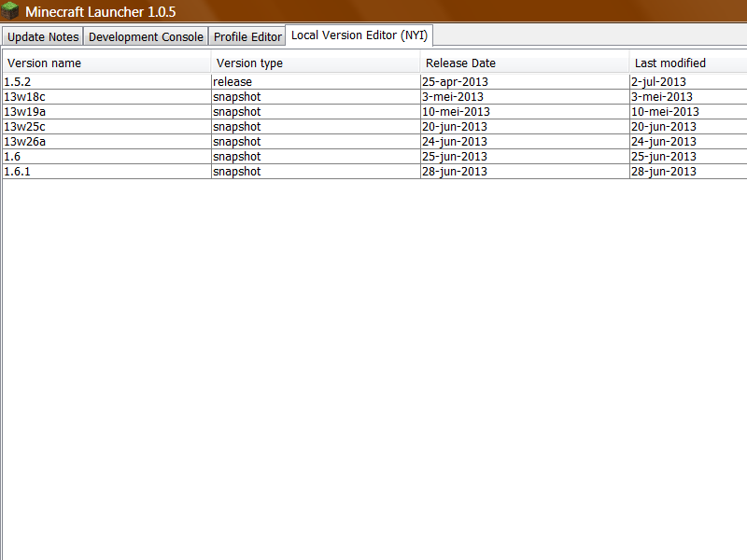Open the Profile Editor tab

pyautogui.click(x=247, y=36)
